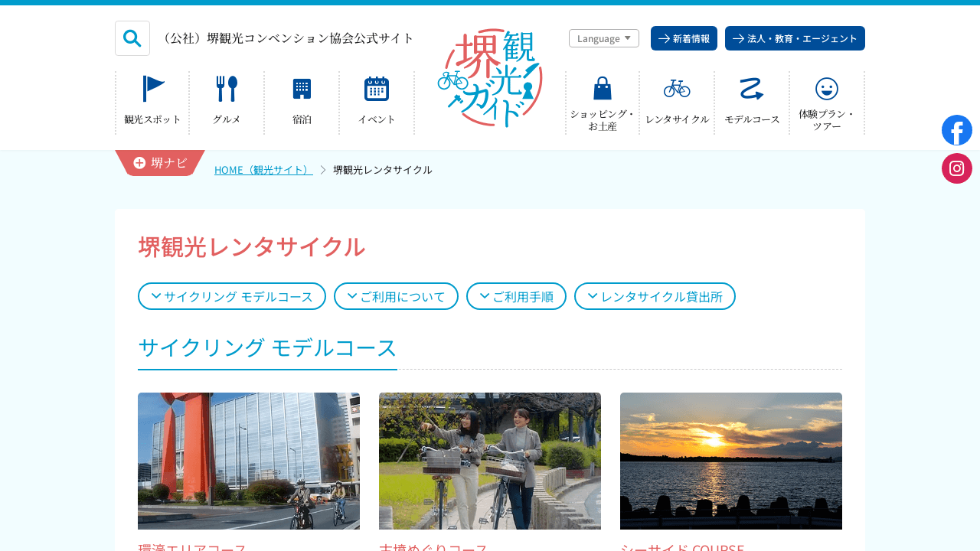This screenshot has height=551, width=980.
Task: Select the ショッピング・お土産 shopping bag icon
Action: [602, 87]
